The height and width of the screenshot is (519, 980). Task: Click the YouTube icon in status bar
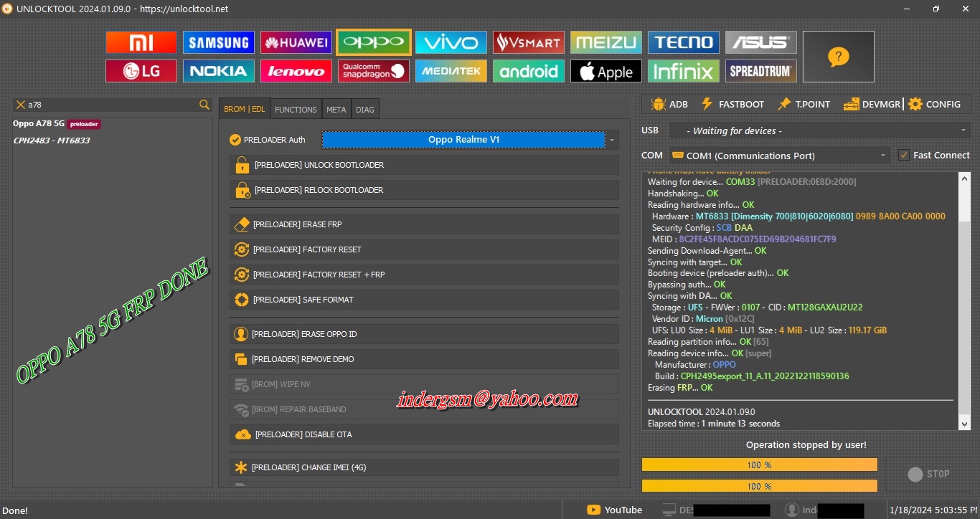click(593, 510)
